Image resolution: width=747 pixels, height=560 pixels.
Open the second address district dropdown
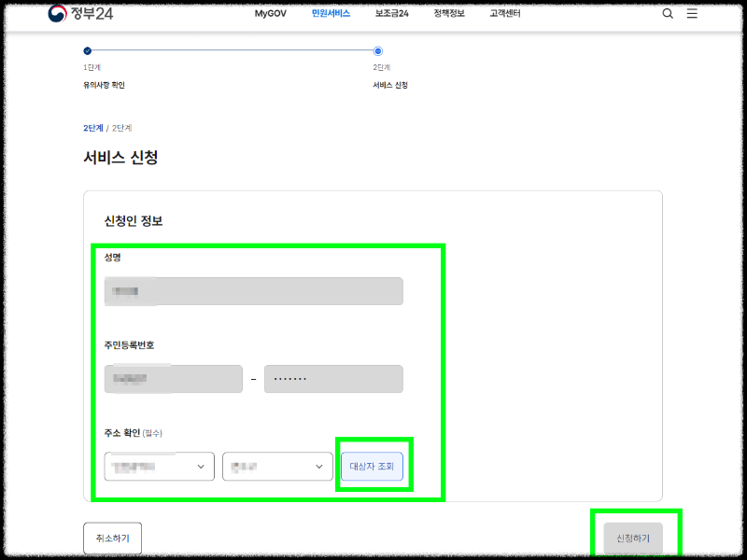tap(276, 466)
